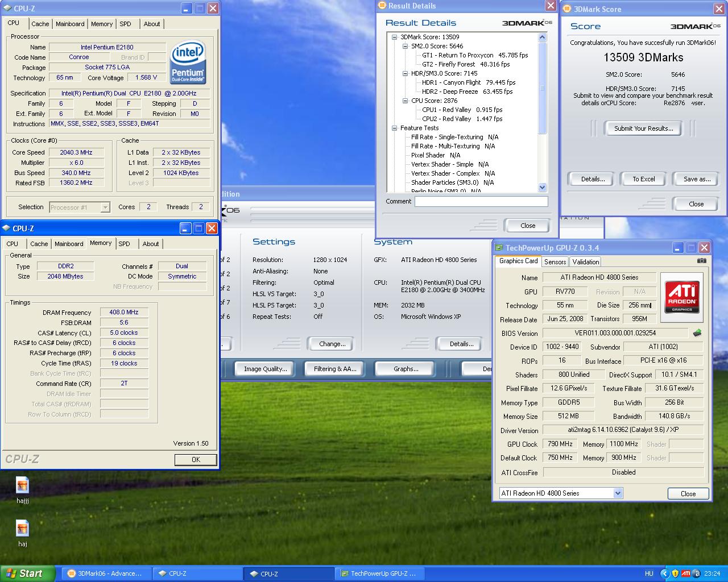Open the Windows Start menu

[x=27, y=573]
